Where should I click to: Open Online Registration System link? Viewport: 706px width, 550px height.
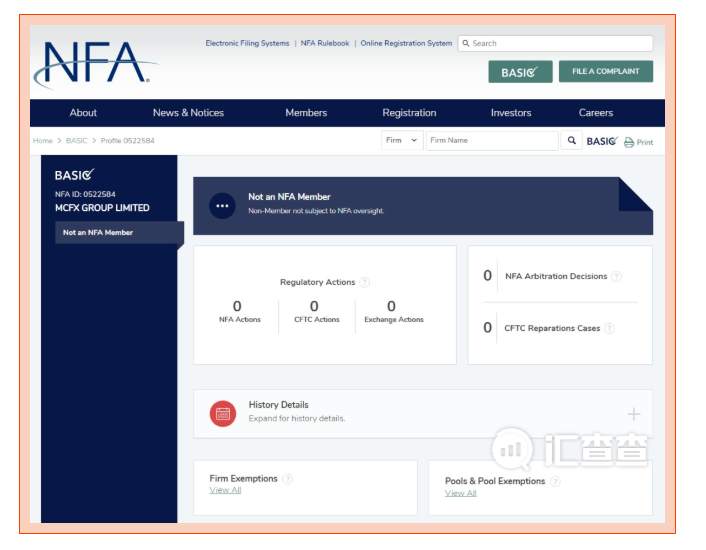click(406, 43)
